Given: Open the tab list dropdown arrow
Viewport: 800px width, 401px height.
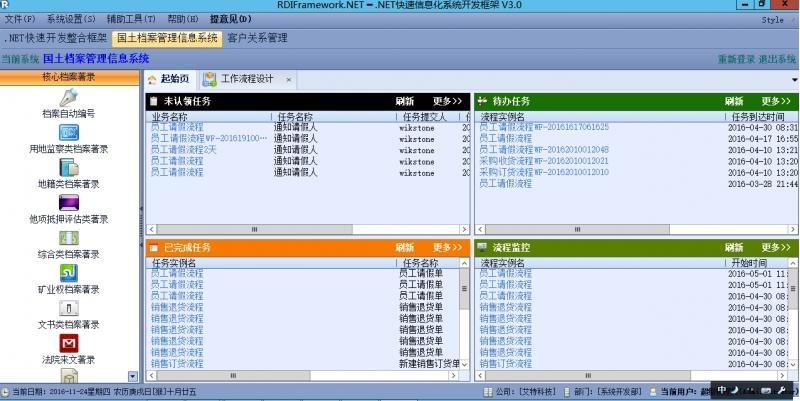Looking at the screenshot, I should coord(794,80).
